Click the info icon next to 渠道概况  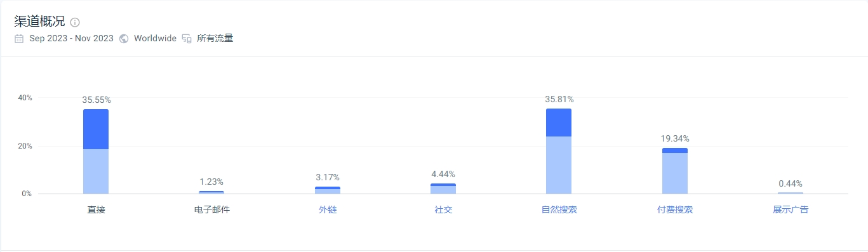tap(75, 22)
